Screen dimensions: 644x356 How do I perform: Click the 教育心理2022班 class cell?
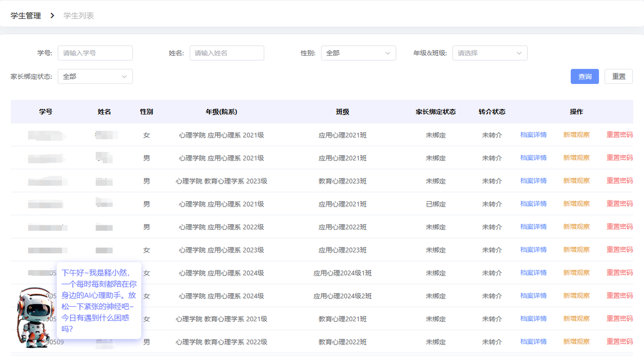[343, 342]
